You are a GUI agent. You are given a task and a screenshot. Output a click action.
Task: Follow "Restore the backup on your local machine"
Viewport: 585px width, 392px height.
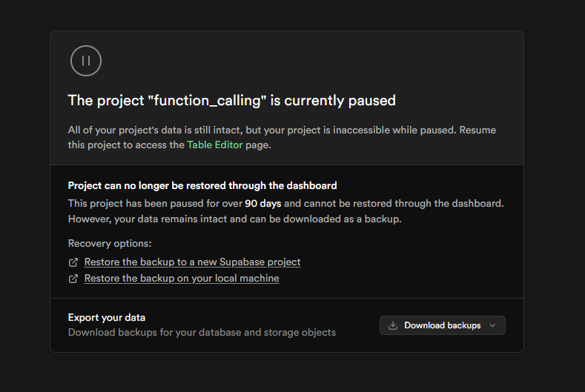pos(182,279)
